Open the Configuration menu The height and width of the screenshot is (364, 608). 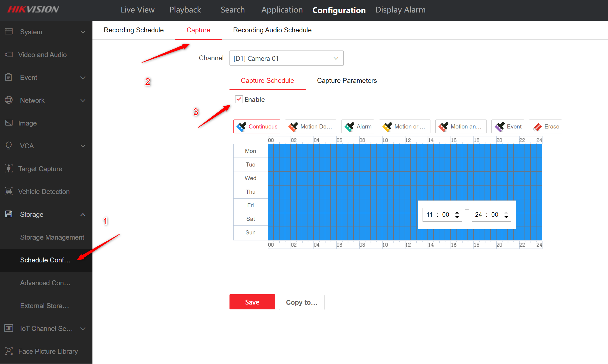click(x=339, y=10)
